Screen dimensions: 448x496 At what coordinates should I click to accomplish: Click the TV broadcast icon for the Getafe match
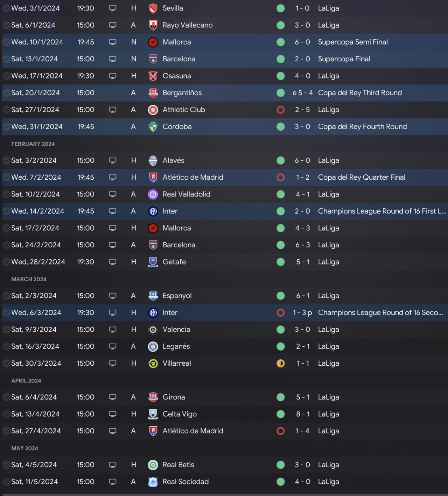[x=113, y=262]
